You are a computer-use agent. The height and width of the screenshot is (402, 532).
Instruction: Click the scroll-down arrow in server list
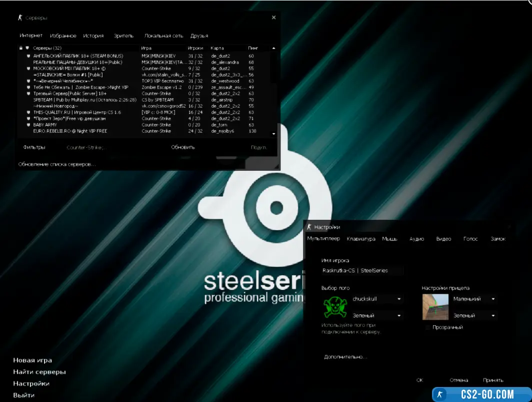coord(273,134)
